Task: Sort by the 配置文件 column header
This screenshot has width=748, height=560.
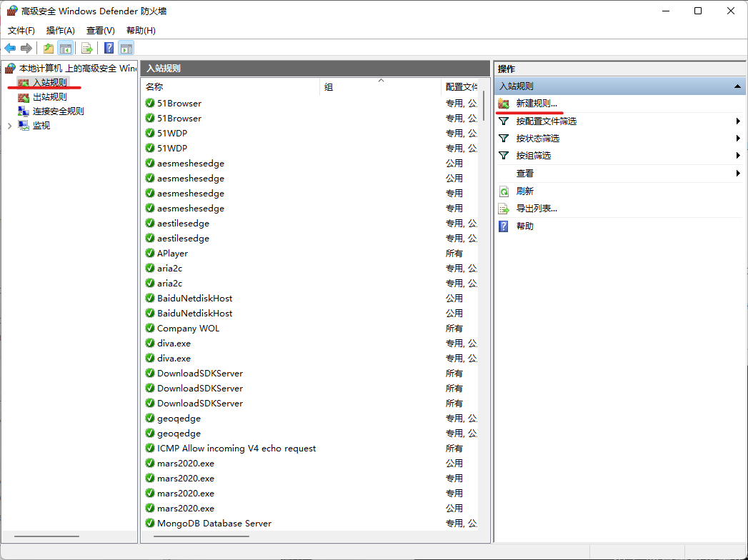Action: 461,87
